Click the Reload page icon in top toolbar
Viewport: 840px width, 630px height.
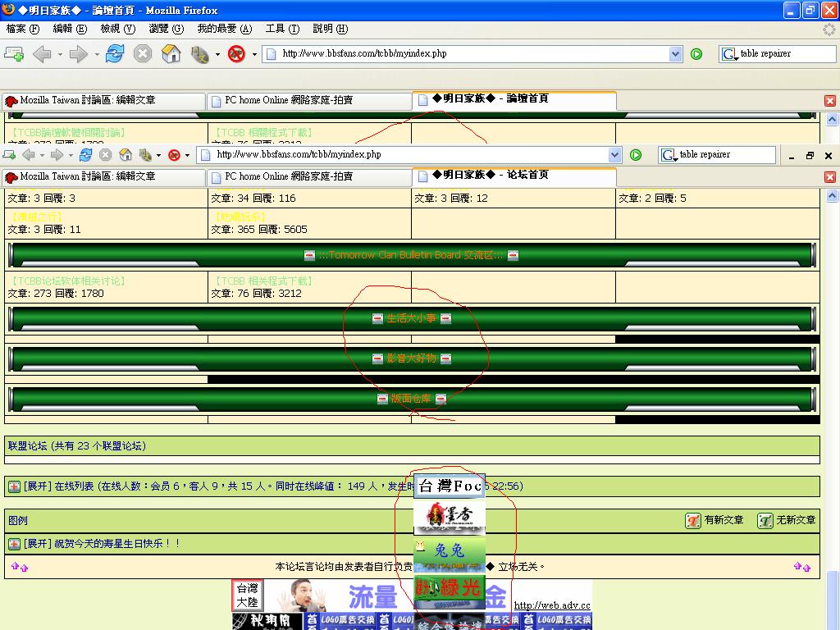pos(114,54)
